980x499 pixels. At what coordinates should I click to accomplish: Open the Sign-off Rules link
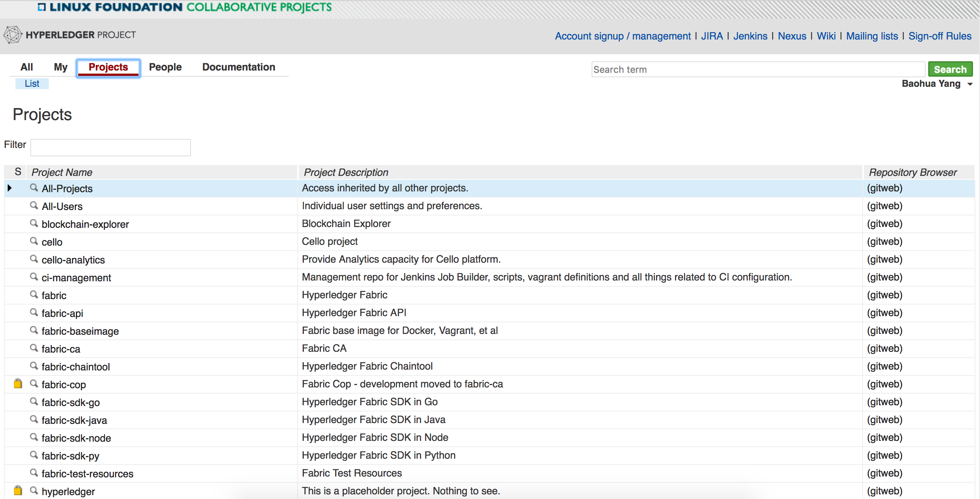tap(940, 36)
